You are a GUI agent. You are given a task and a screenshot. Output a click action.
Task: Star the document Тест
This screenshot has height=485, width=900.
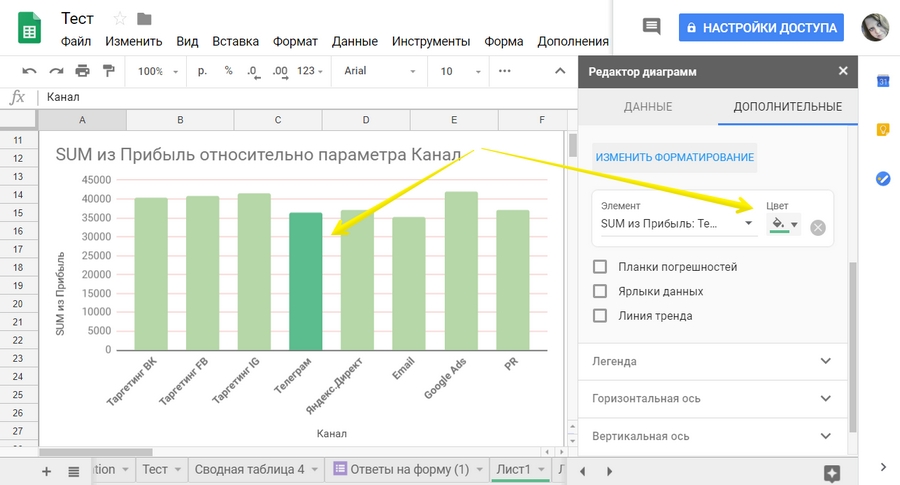click(120, 19)
